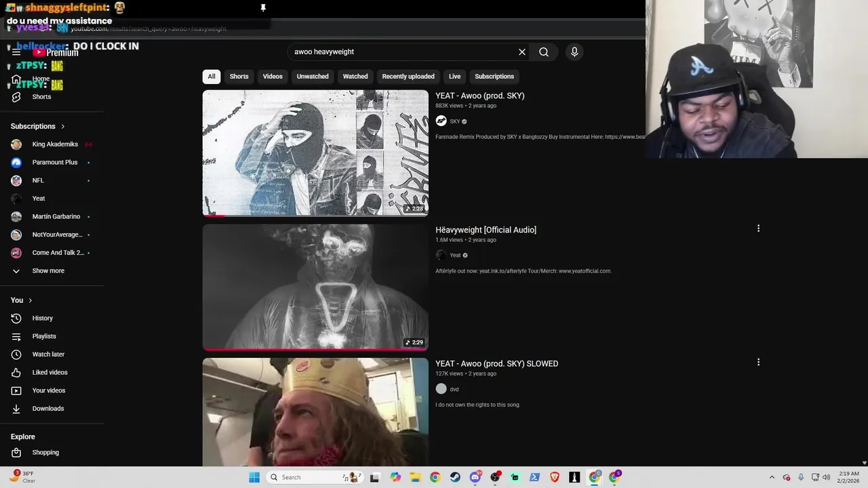
Task: Click the SKY channel name
Action: pyautogui.click(x=455, y=121)
